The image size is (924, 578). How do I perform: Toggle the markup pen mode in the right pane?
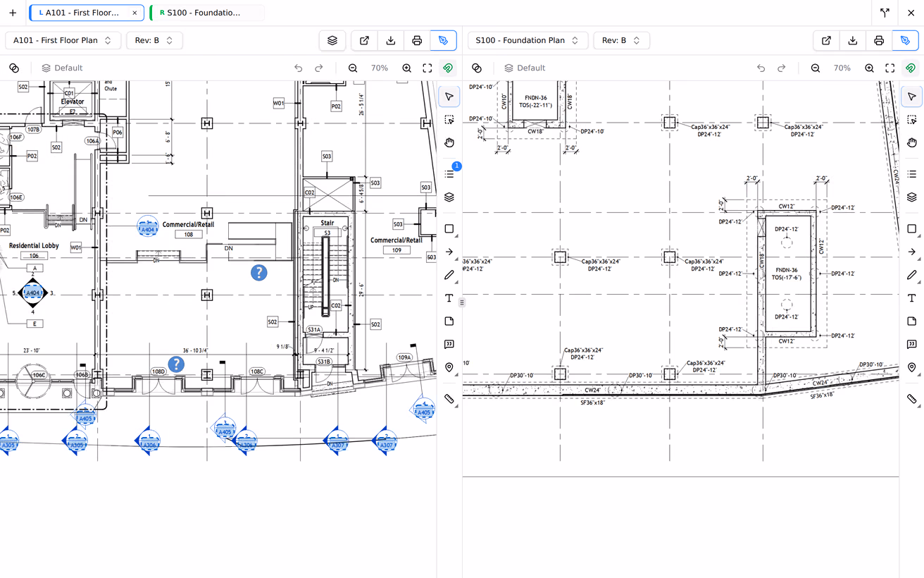905,40
